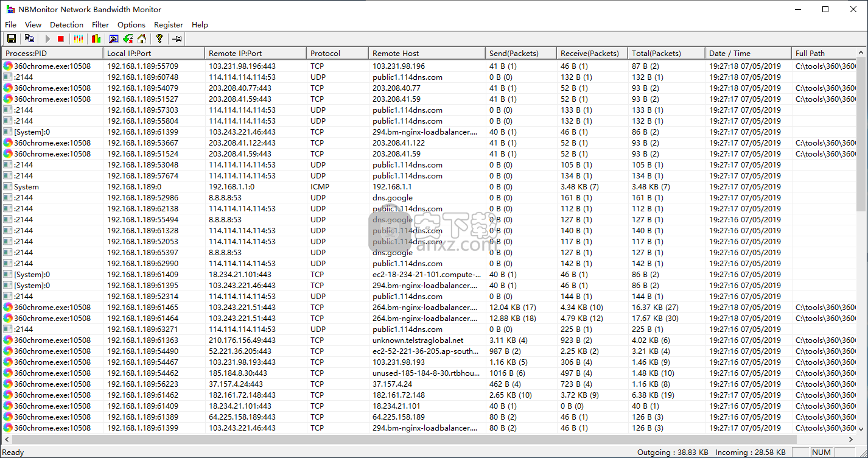Click local address '192.168.1.189:61465'
The width and height of the screenshot is (868, 458).
pyautogui.click(x=143, y=308)
